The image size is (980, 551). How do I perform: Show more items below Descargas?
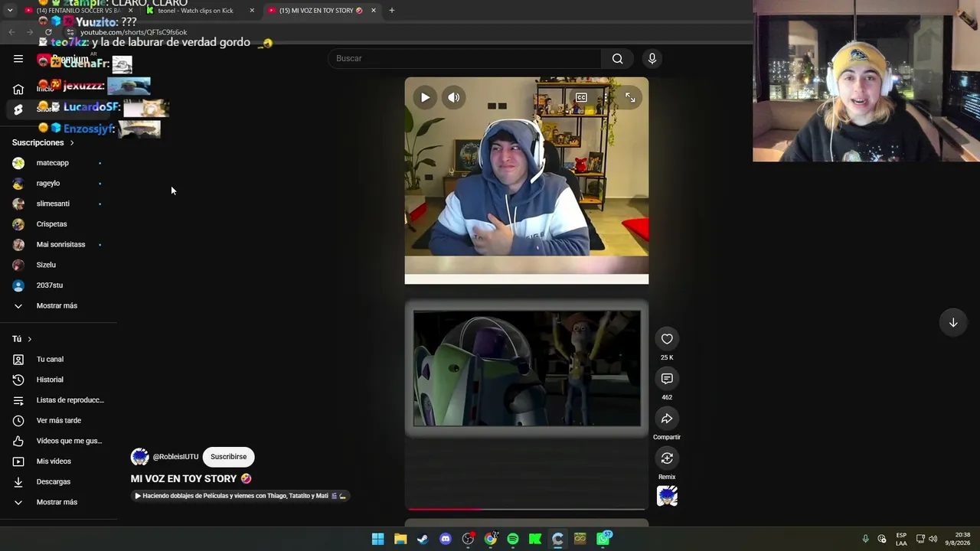point(58,502)
